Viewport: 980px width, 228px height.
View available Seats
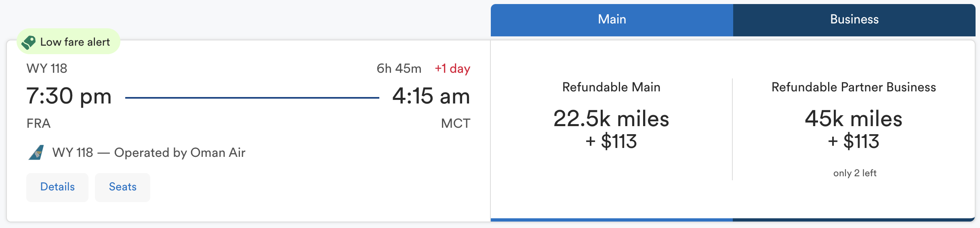[122, 187]
